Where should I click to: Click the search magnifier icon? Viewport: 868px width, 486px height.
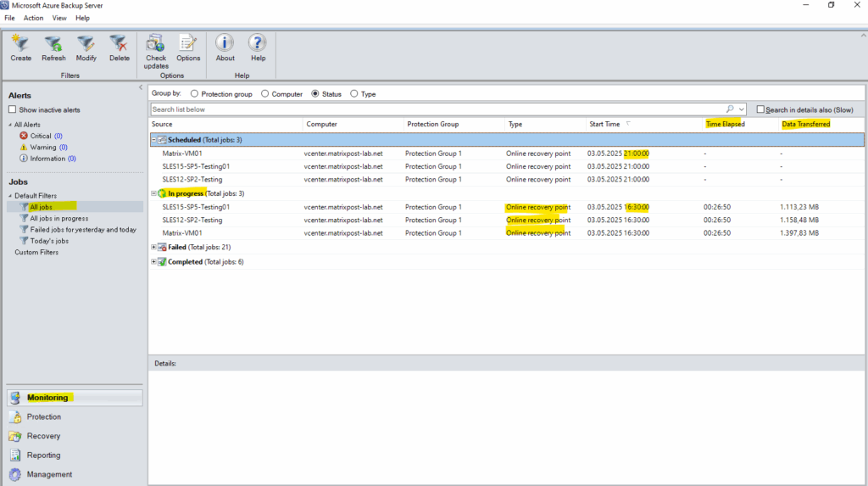click(730, 109)
